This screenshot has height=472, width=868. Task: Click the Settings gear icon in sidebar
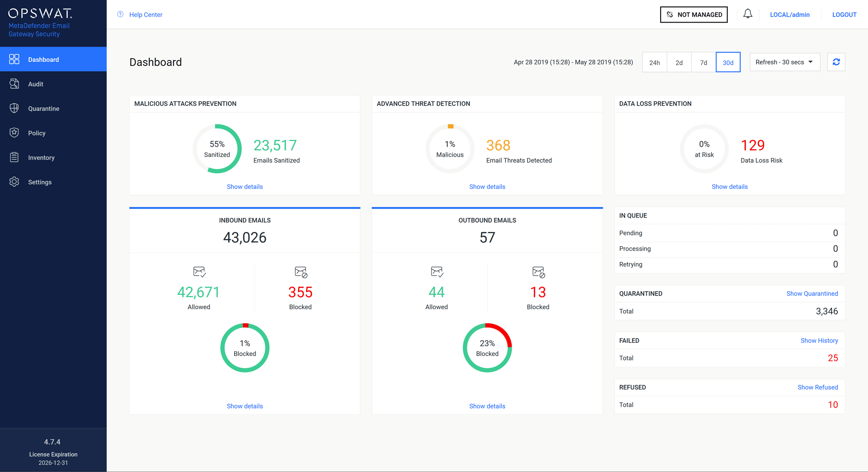coord(14,182)
